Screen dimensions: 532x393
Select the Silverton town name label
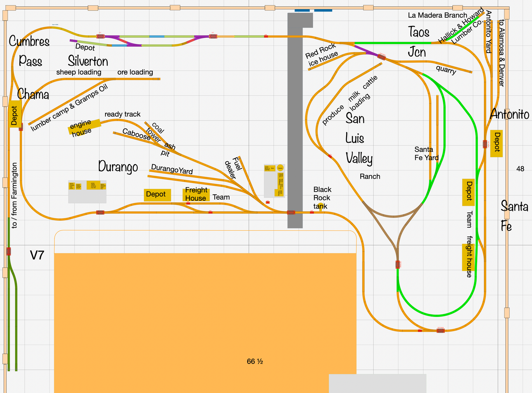(88, 61)
